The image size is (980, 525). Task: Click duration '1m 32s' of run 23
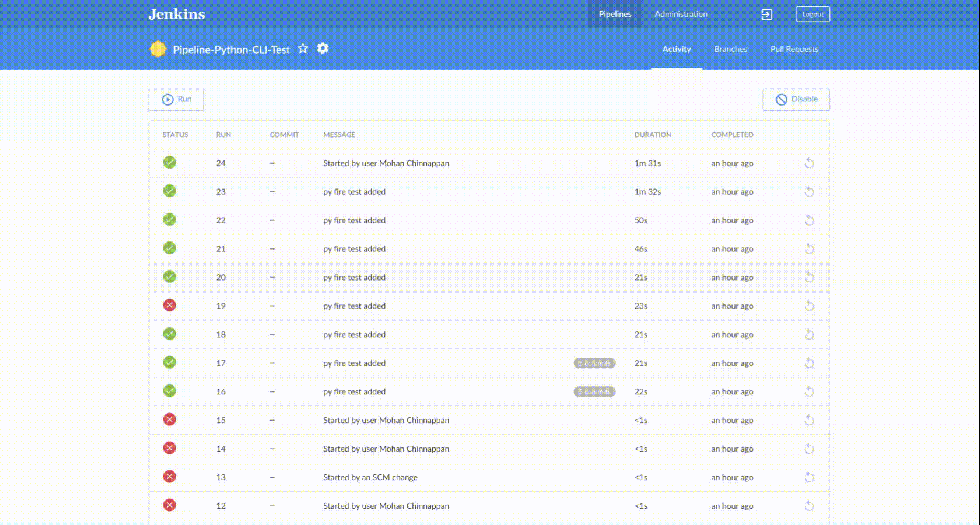[x=647, y=192]
